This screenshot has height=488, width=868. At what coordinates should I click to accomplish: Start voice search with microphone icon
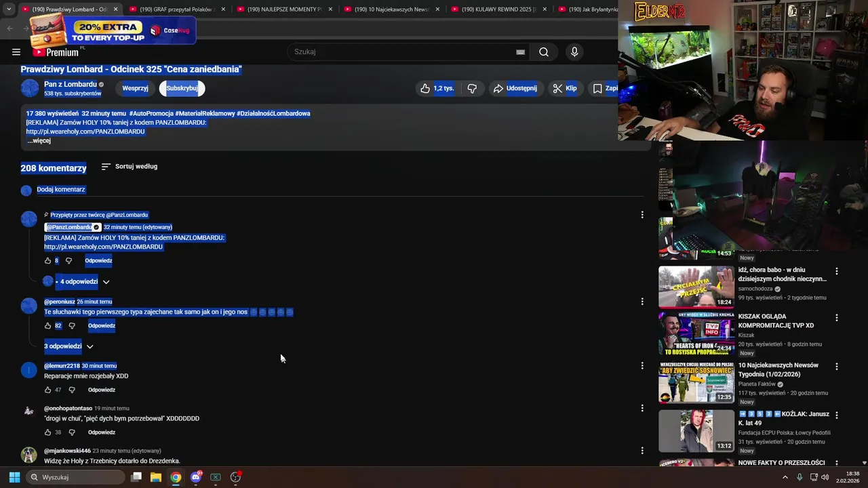click(574, 52)
